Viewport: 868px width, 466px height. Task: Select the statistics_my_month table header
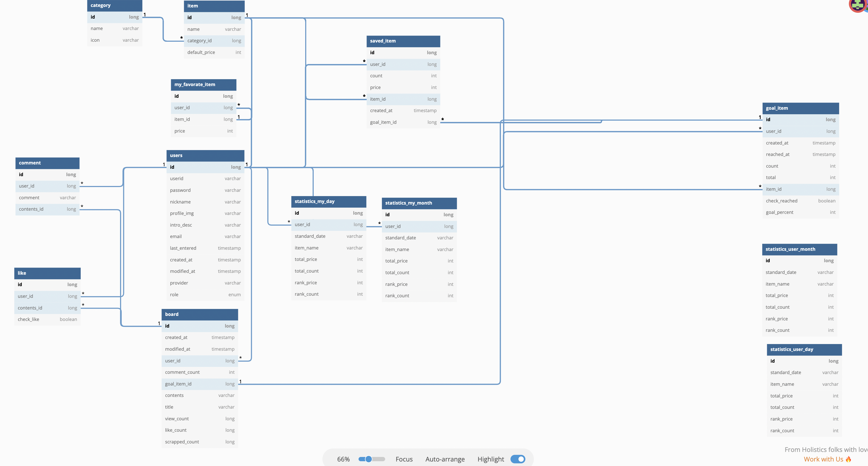409,203
